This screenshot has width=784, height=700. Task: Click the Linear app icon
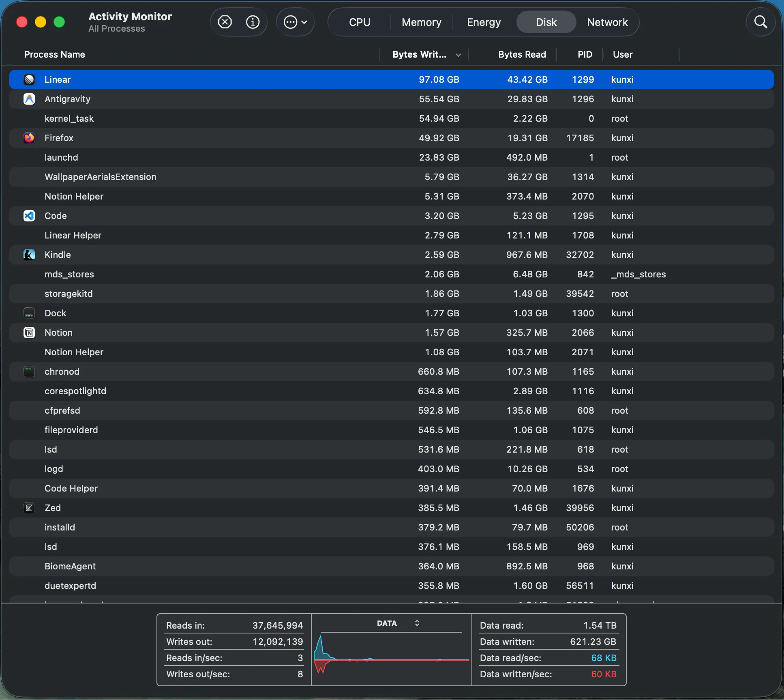(29, 79)
